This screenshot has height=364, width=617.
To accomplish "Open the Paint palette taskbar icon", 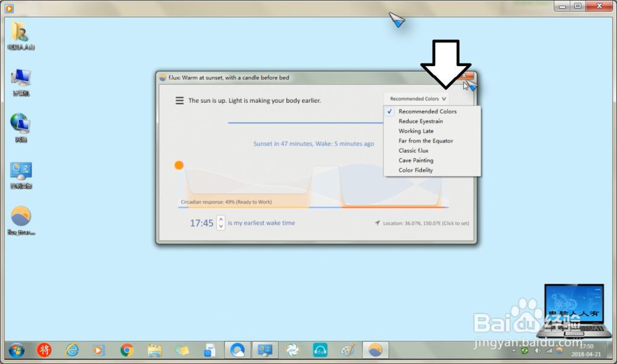I will click(348, 350).
